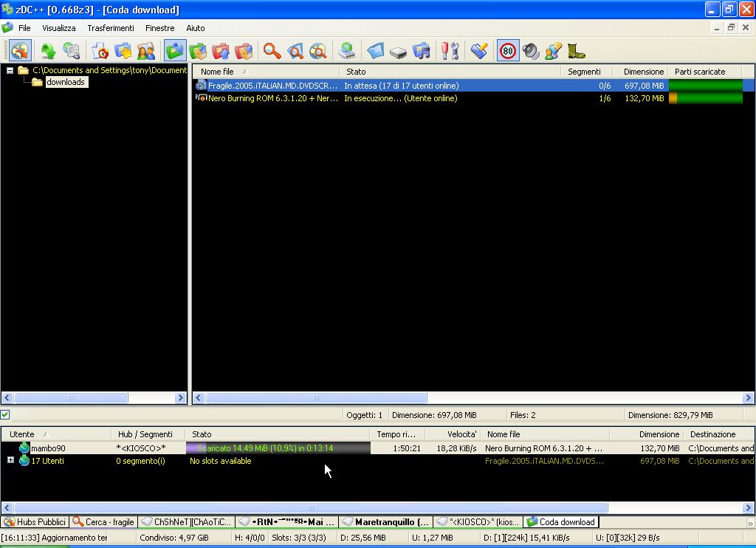
Task: Switch to the Hubs Pubblici tab
Action: tap(35, 522)
